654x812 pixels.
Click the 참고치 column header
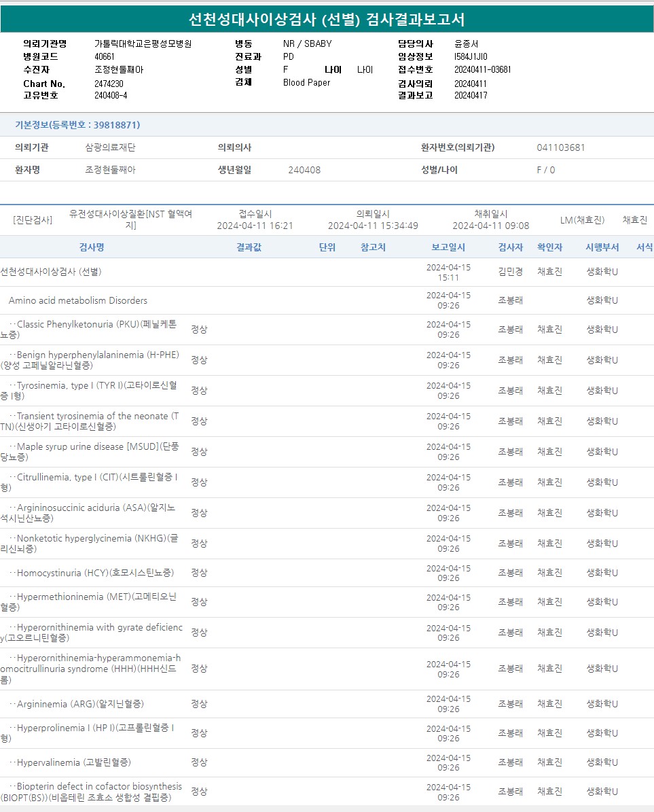373,247
